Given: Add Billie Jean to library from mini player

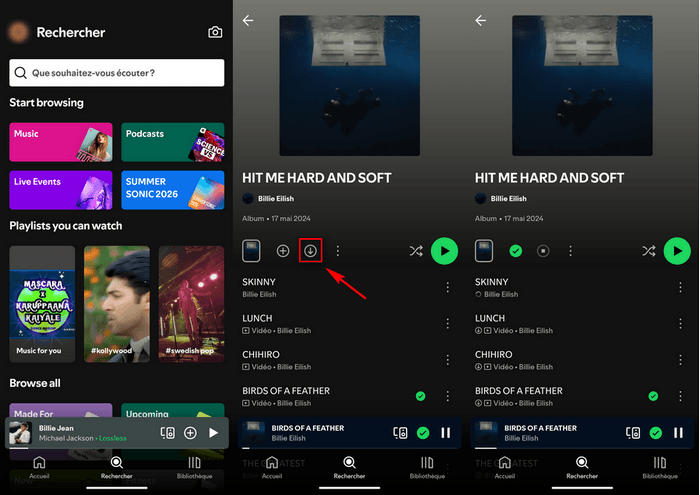Looking at the screenshot, I should pyautogui.click(x=190, y=433).
